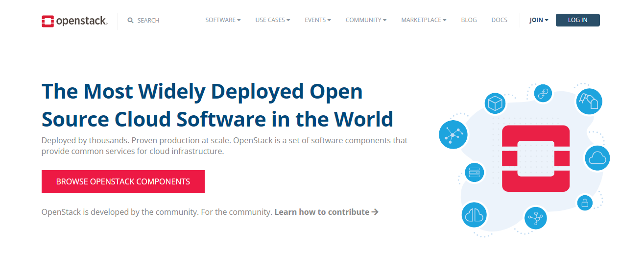This screenshot has height=258, width=644.
Task: Focus the Search input field
Action: [x=148, y=21]
